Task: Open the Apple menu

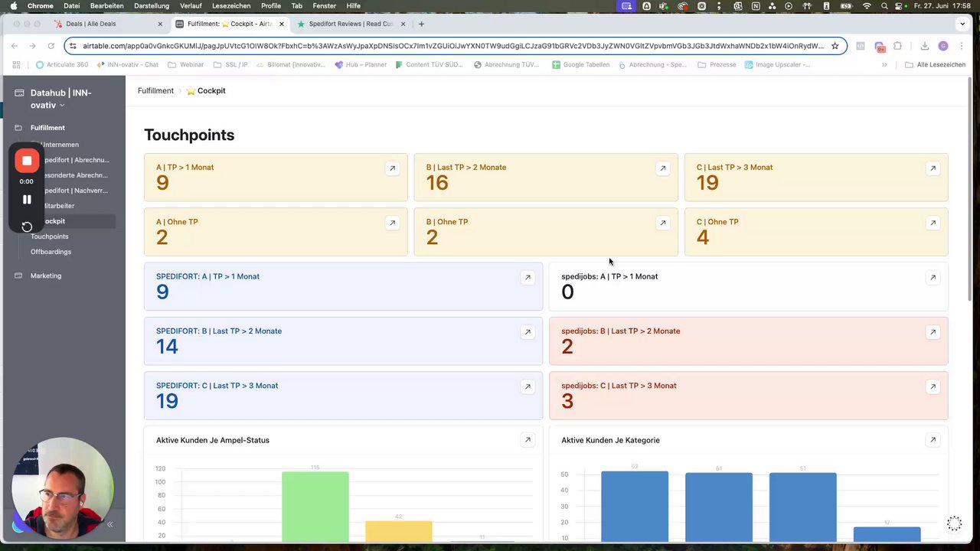Action: click(13, 6)
